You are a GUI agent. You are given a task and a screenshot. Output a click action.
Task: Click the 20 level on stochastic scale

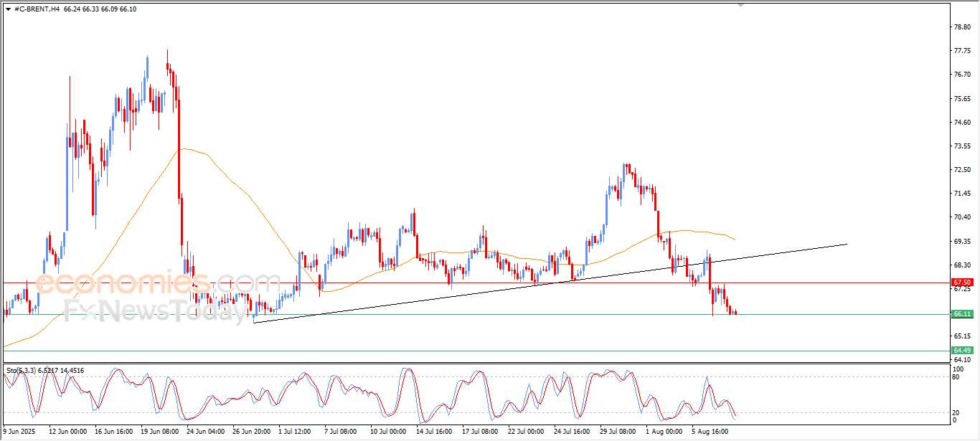(956, 412)
